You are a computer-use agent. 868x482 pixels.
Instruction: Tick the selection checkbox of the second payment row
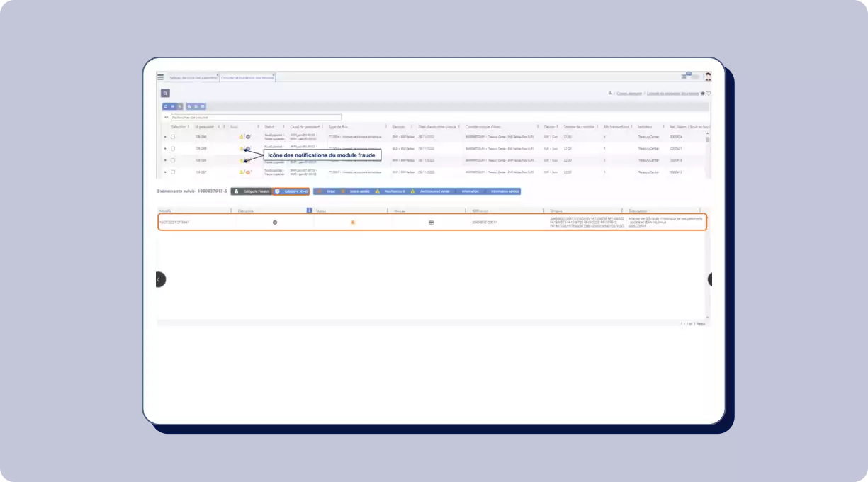coord(173,149)
